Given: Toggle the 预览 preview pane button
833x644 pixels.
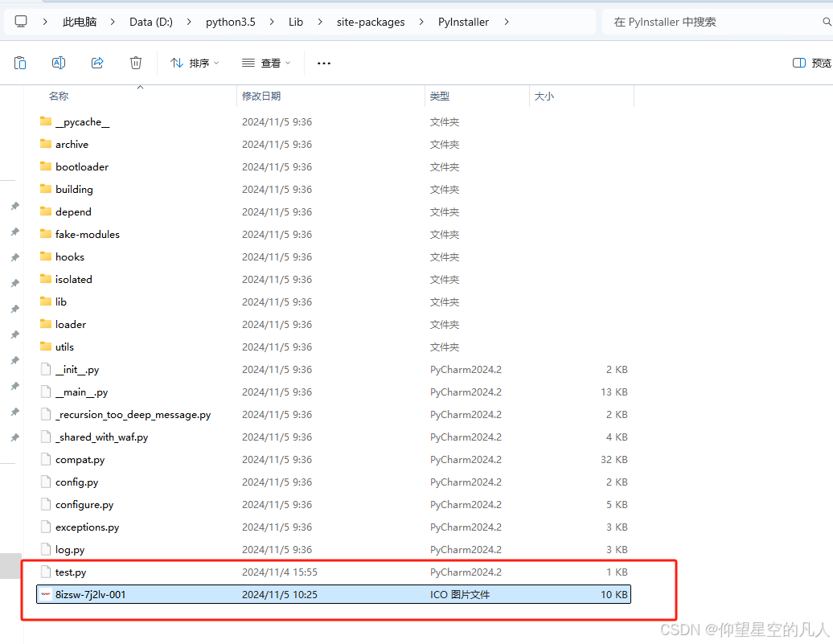Looking at the screenshot, I should (x=812, y=64).
